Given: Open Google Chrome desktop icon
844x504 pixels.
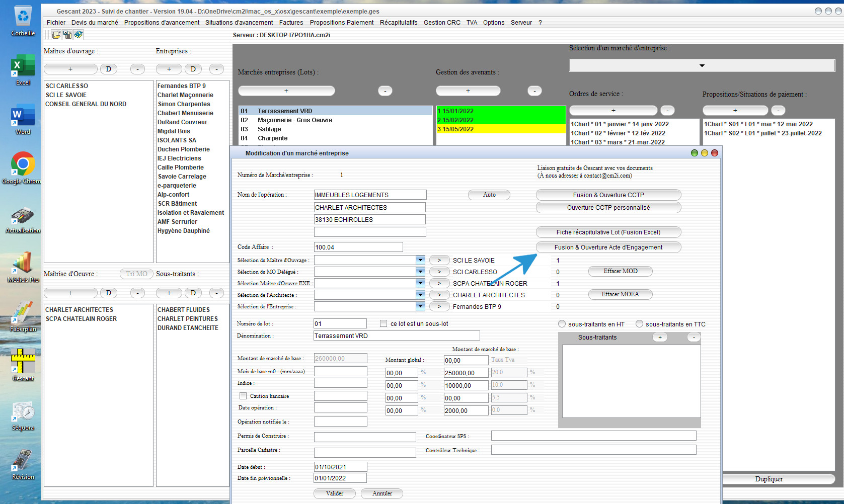Looking at the screenshot, I should point(23,169).
